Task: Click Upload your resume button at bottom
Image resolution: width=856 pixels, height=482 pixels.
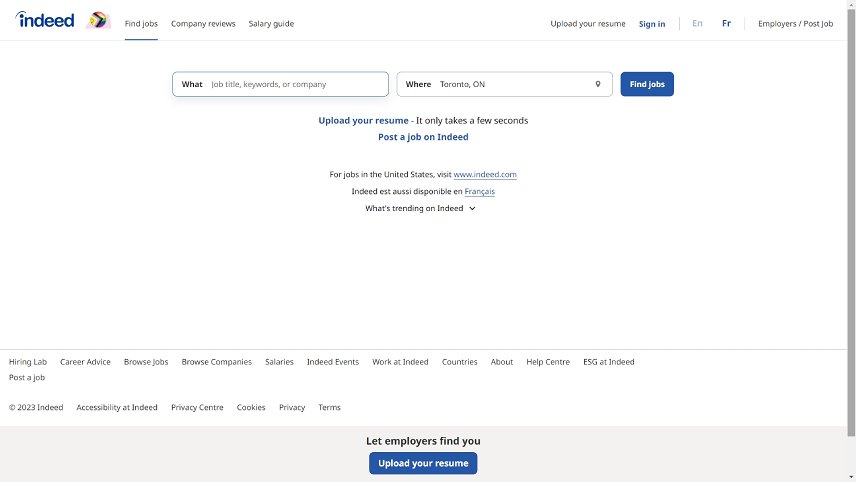Action: (423, 463)
